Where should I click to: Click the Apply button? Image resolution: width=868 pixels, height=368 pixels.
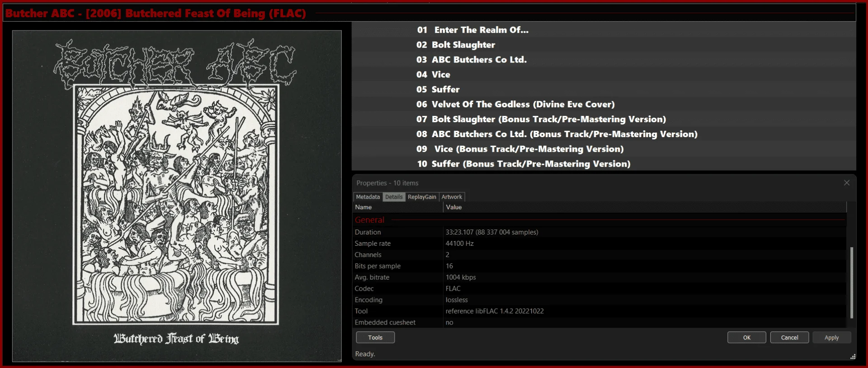pos(832,338)
